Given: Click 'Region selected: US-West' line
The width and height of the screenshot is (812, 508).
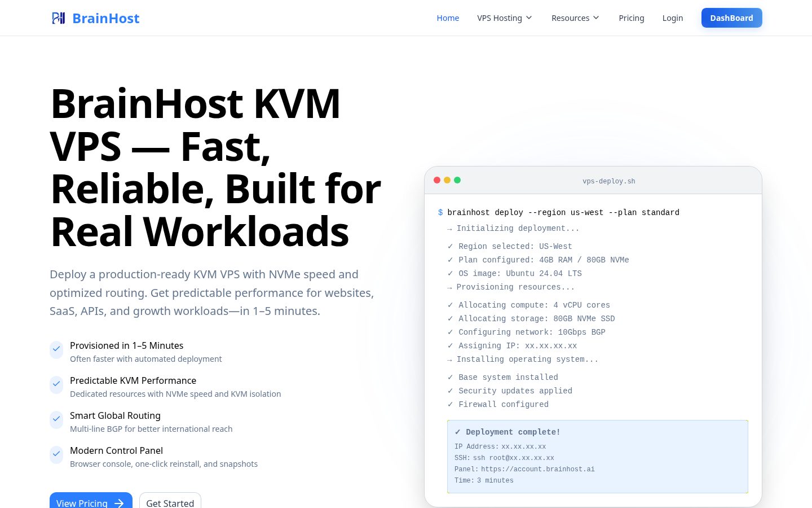Looking at the screenshot, I should coord(510,246).
